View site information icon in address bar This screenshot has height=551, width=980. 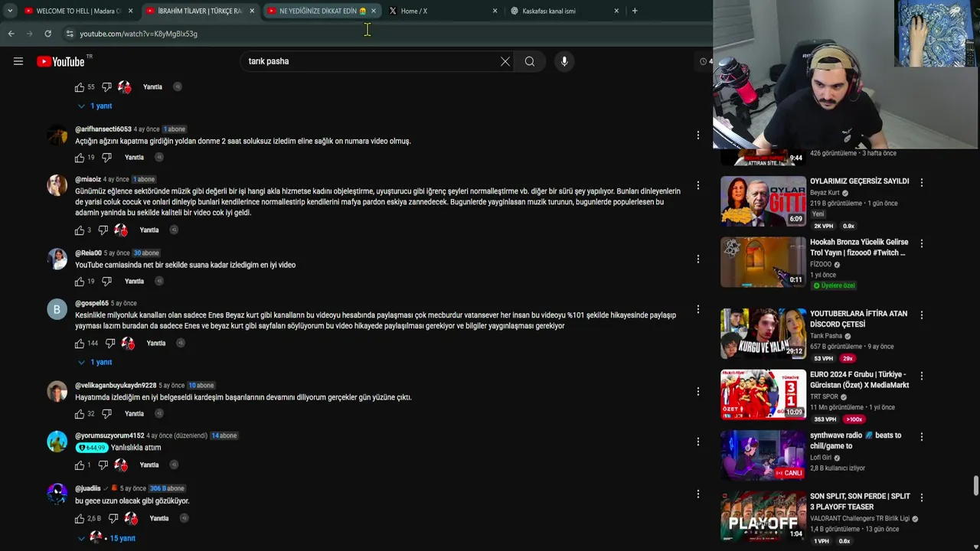pos(70,34)
